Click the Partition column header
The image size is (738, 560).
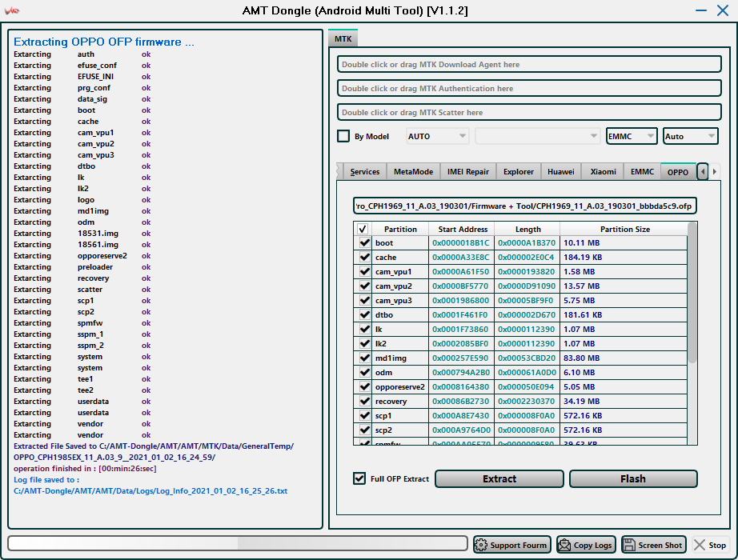[x=400, y=229]
